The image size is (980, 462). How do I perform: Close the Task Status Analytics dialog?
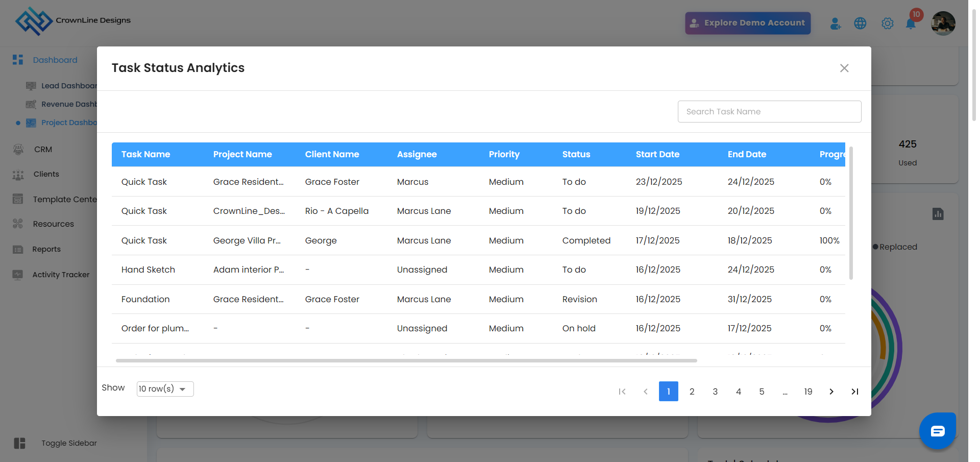[844, 68]
